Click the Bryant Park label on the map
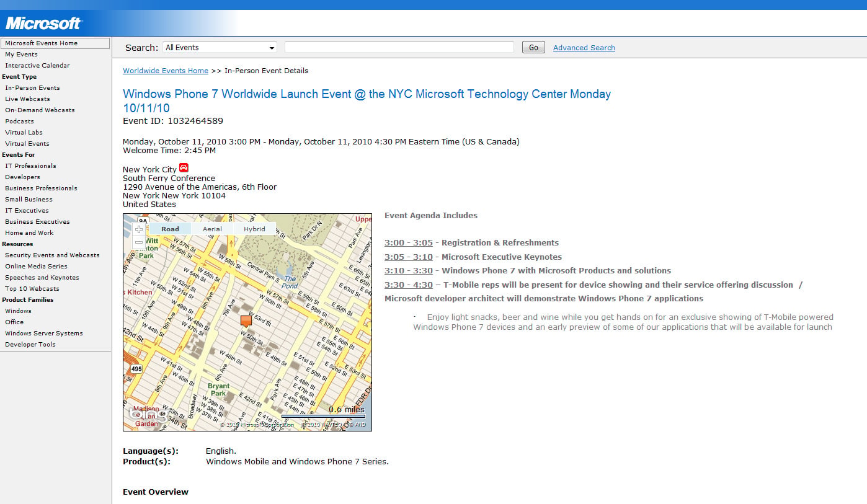Image resolution: width=867 pixels, height=504 pixels. coord(218,389)
